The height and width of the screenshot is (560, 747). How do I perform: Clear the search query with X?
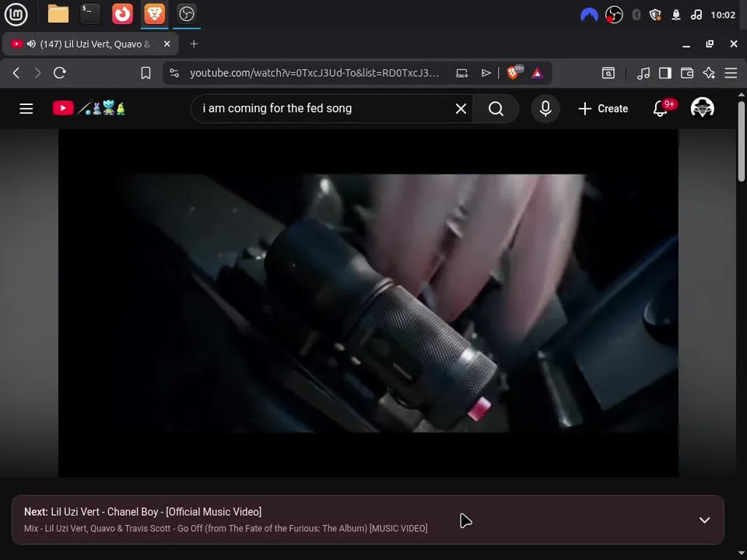click(461, 109)
